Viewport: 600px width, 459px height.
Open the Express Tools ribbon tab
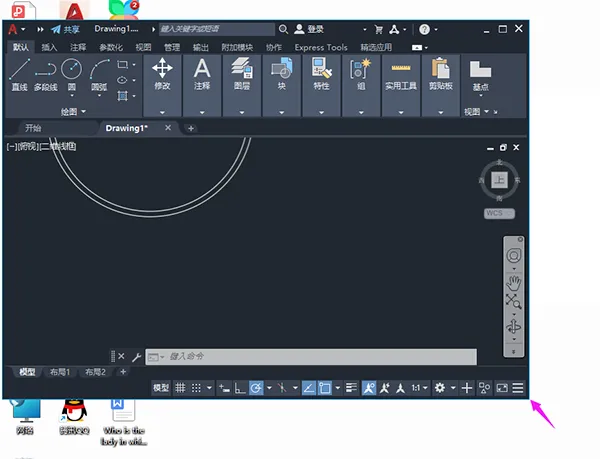point(321,47)
